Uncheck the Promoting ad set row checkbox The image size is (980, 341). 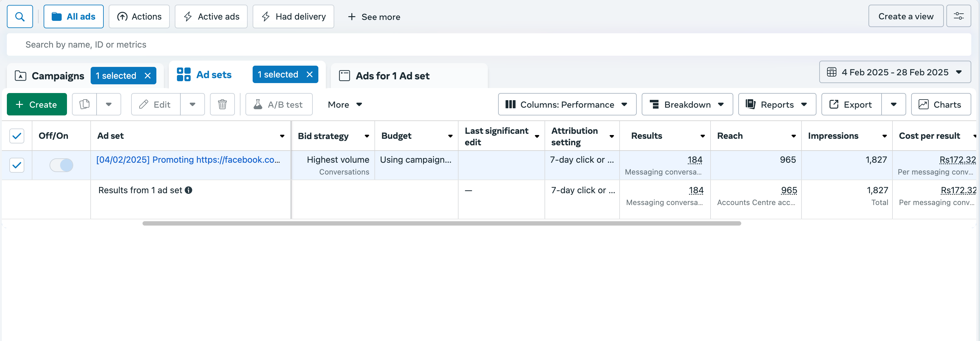coord(17,165)
